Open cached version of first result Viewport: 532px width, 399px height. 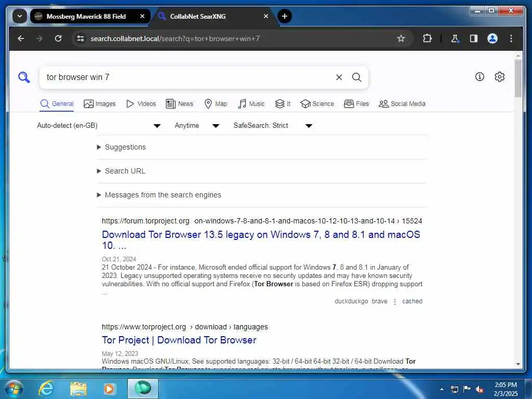pyautogui.click(x=412, y=301)
